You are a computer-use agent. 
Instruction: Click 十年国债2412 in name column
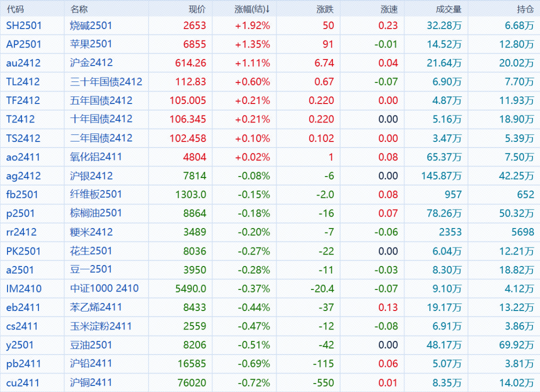click(x=101, y=119)
